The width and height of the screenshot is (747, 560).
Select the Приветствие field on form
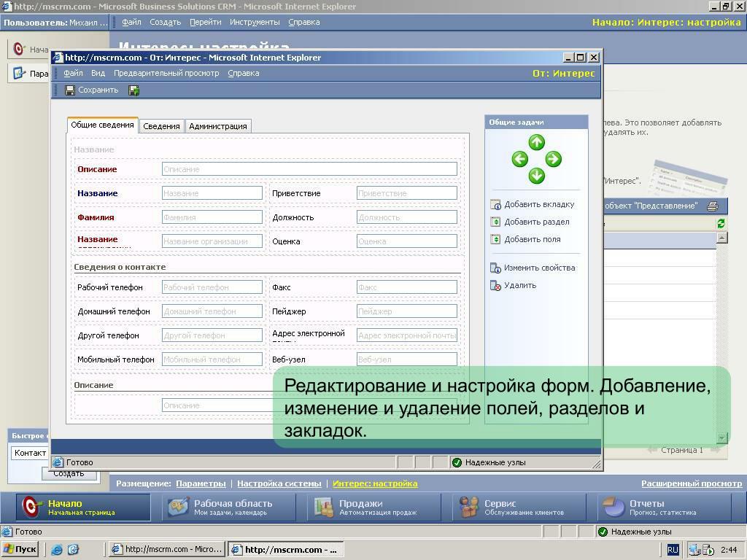tap(407, 193)
